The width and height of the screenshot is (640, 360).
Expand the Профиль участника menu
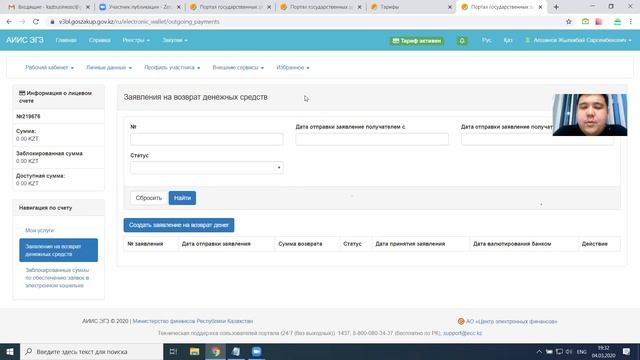point(172,67)
